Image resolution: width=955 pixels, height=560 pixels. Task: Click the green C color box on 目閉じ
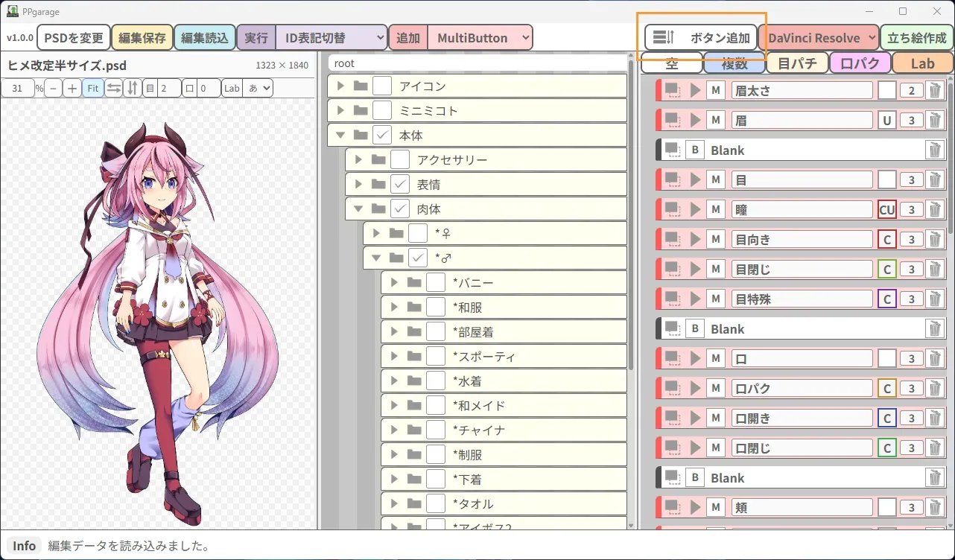point(886,270)
